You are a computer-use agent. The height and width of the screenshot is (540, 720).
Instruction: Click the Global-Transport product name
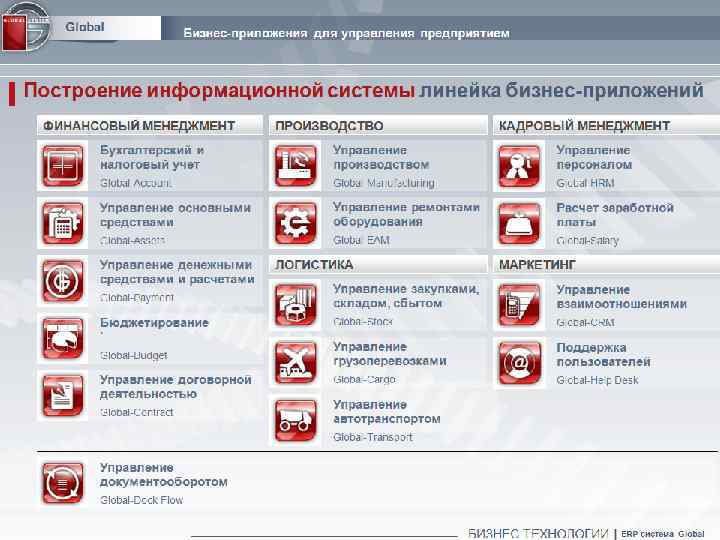click(373, 438)
